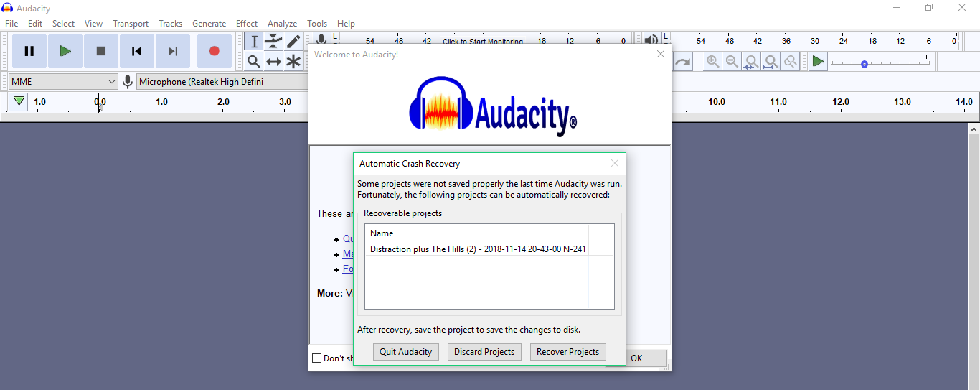Viewport: 980px width, 390px height.
Task: Click the recording meter microphone icon
Action: point(321,40)
